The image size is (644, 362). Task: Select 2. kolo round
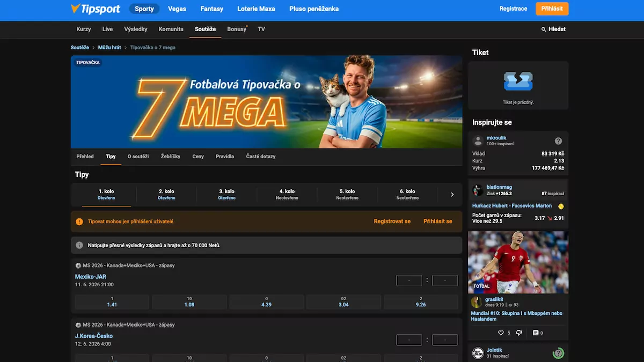(x=166, y=194)
